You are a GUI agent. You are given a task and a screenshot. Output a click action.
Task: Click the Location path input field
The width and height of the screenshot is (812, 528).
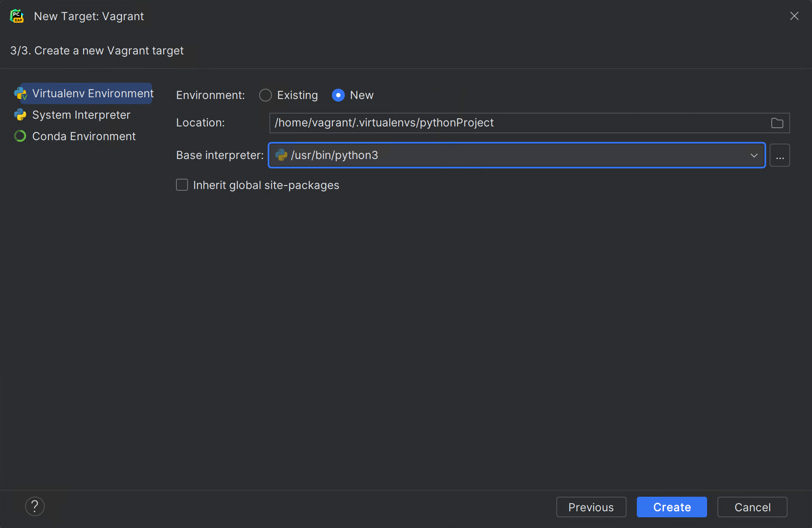[x=471, y=123]
